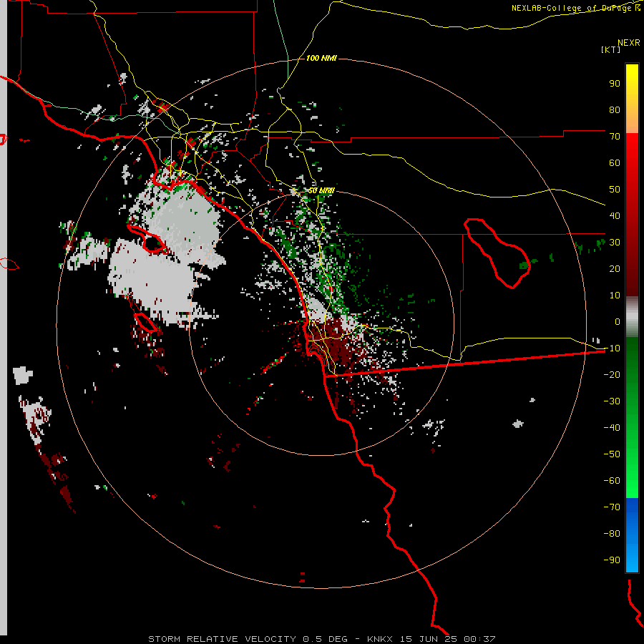
Task: Click the -60 value on the velocity scale
Action: click(612, 481)
